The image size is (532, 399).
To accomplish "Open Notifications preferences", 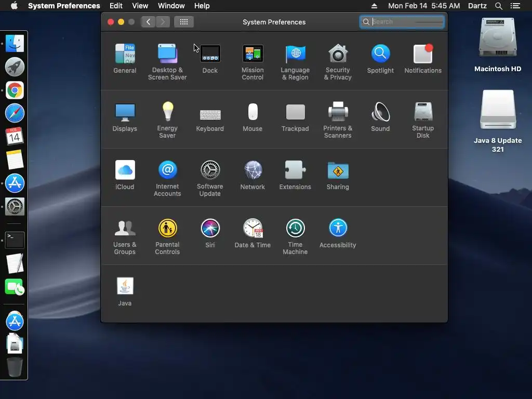I will [423, 58].
